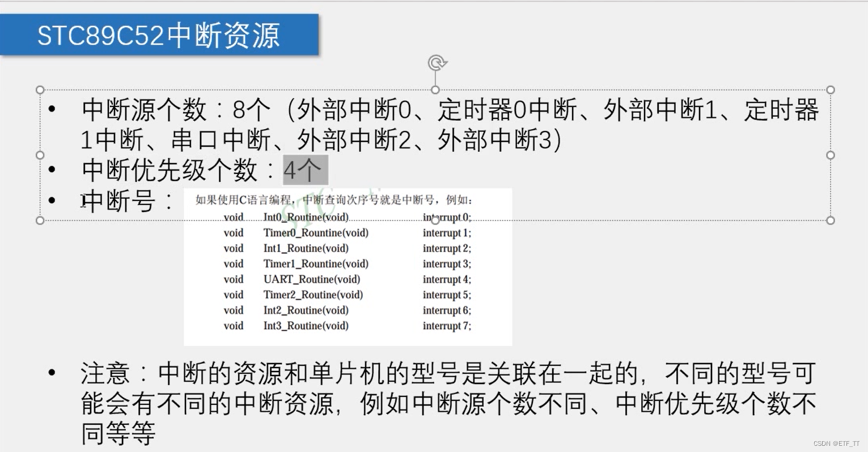Click the sentence 如果使用C语言编程
The width and height of the screenshot is (868, 452).
click(243, 200)
